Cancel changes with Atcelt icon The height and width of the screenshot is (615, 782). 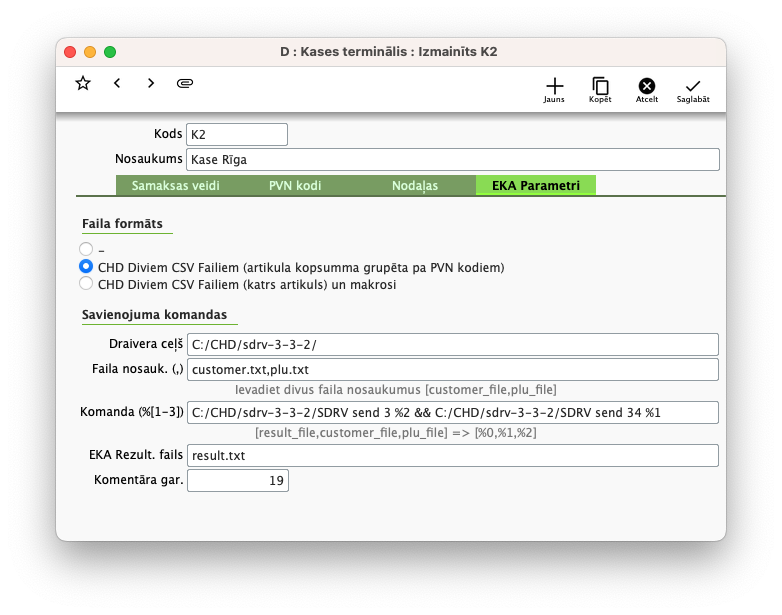[x=647, y=88]
